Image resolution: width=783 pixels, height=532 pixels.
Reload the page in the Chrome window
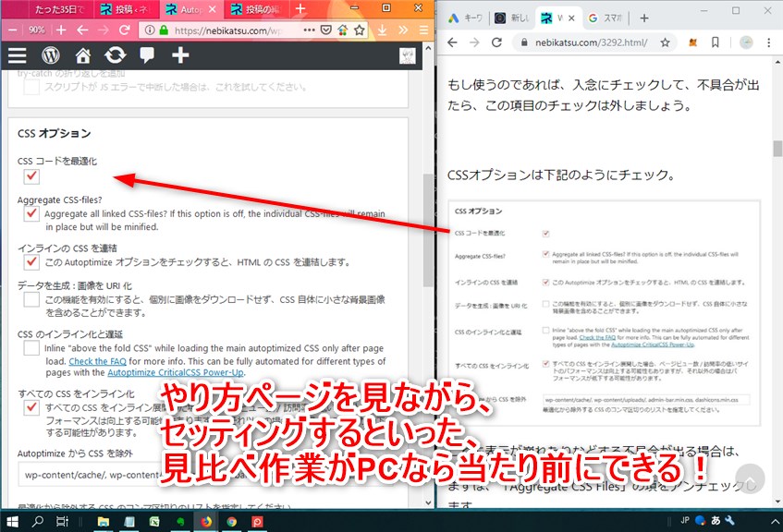click(496, 42)
